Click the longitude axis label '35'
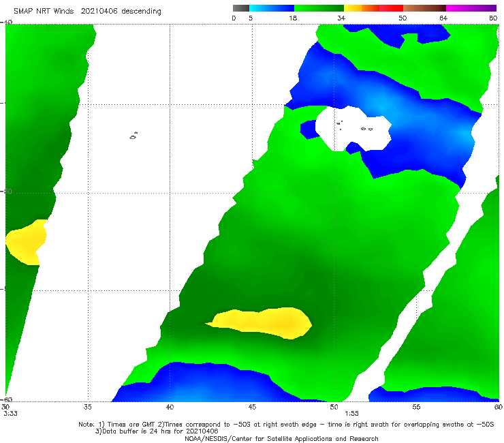 pos(87,407)
